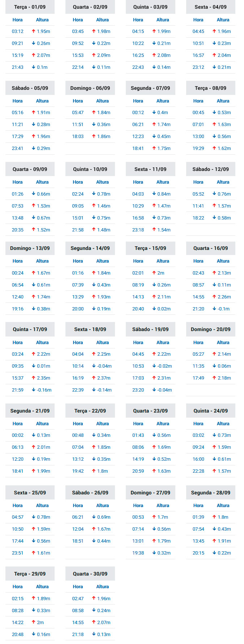Click the 21:20 time on Quarta 16/09
This screenshot has width=244, height=644.
tap(198, 309)
